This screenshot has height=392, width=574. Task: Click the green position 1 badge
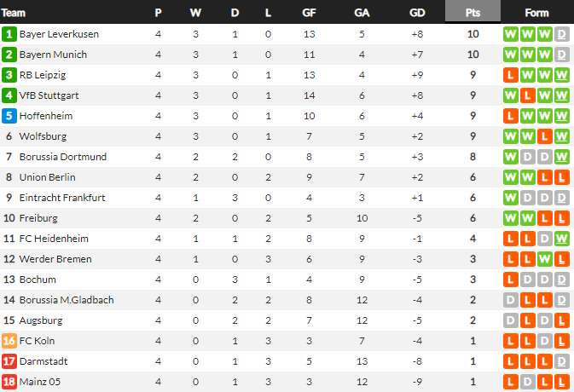point(9,34)
